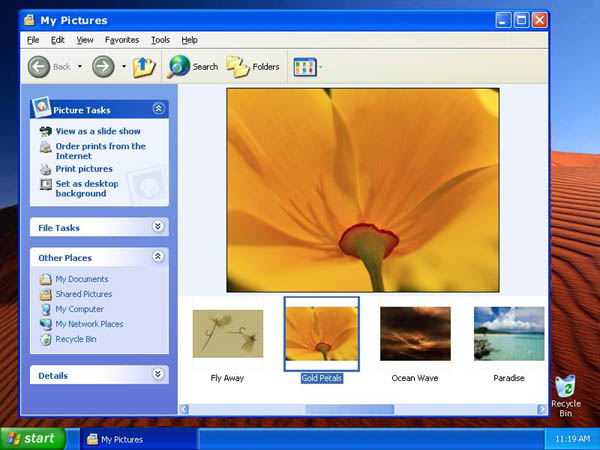
Task: Click the Forward navigation arrow icon
Action: pyautogui.click(x=103, y=67)
